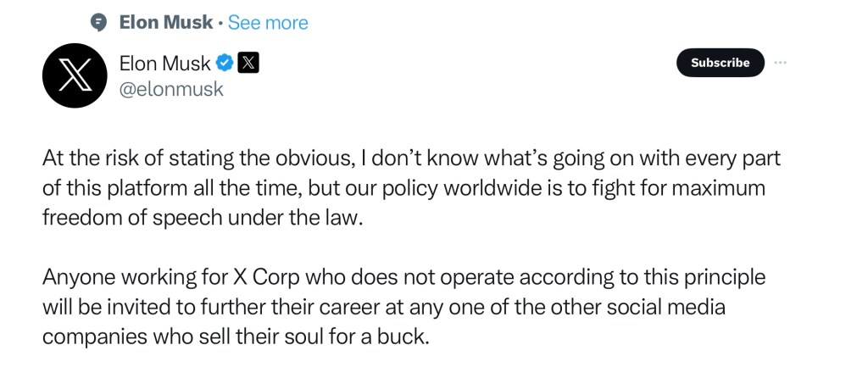Open the X logo profile avatar
The image size is (868, 367).
[x=75, y=75]
